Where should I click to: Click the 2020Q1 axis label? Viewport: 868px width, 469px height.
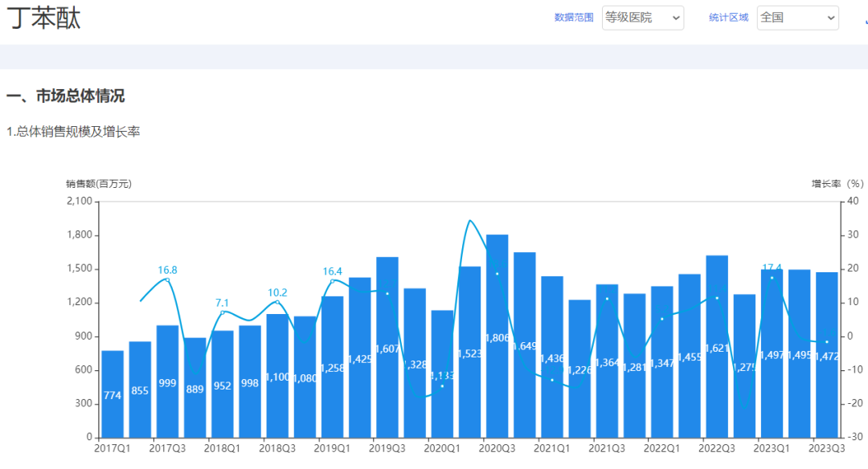tap(442, 448)
